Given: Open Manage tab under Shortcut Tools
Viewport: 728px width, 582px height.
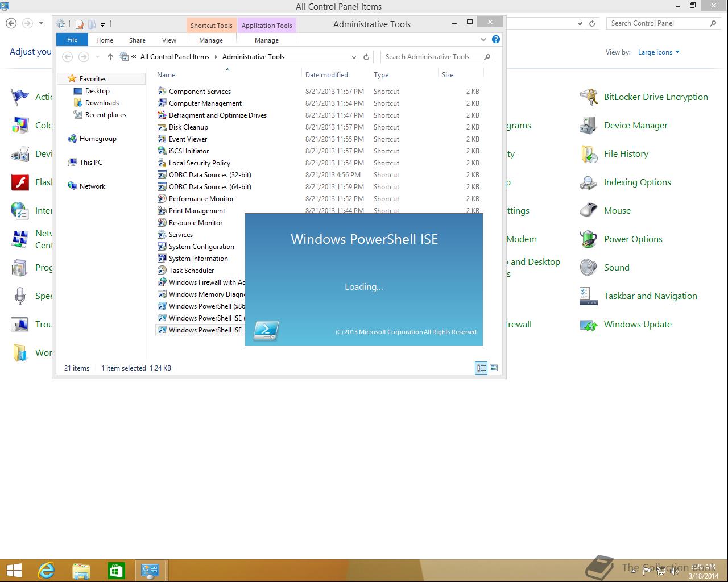Looking at the screenshot, I should tap(211, 40).
